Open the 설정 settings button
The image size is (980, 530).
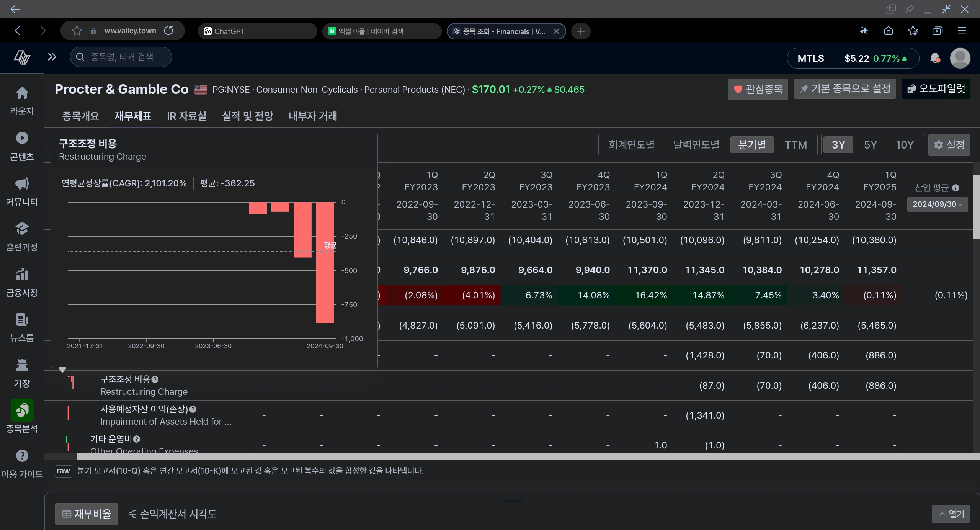click(949, 145)
